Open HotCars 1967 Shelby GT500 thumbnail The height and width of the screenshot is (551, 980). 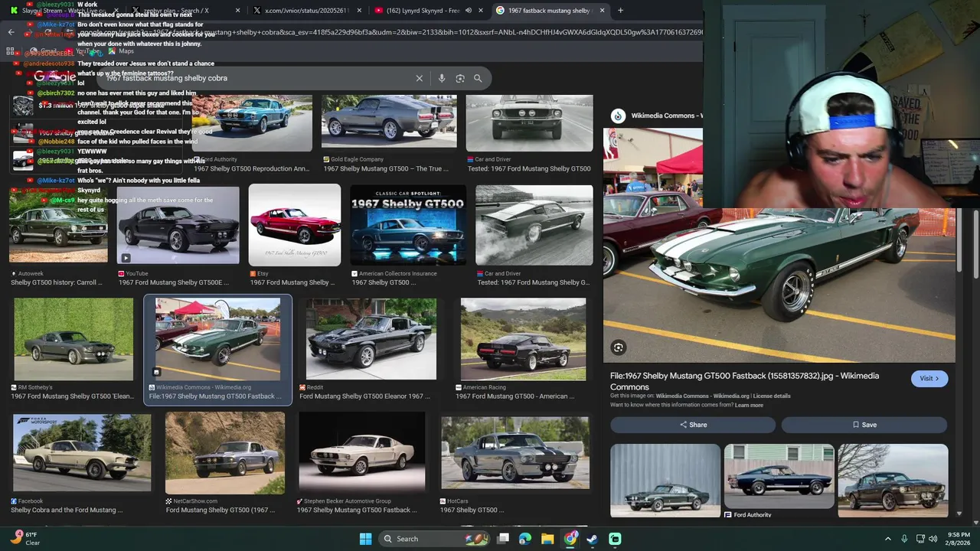click(x=515, y=452)
